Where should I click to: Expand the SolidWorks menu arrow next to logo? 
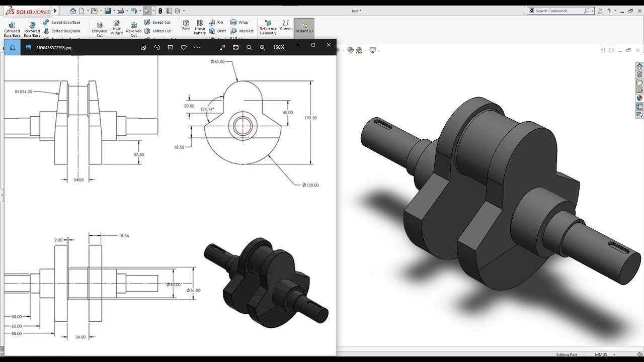[55, 11]
